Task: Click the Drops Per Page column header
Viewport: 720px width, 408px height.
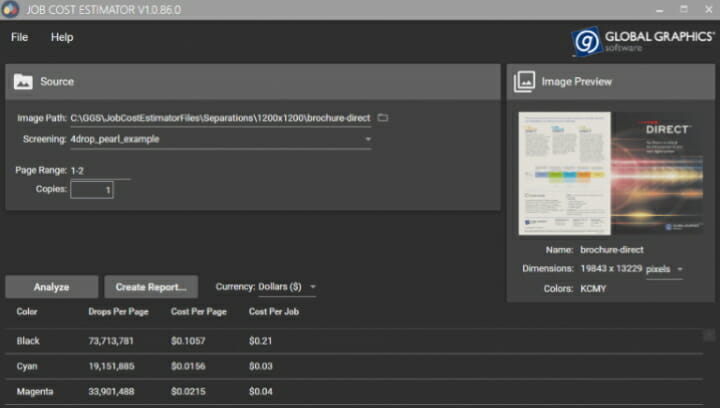Action: 118,312
